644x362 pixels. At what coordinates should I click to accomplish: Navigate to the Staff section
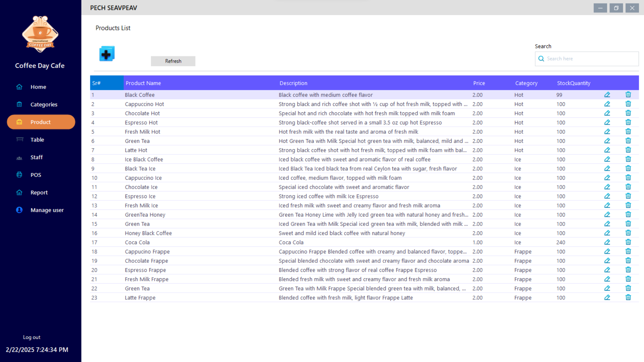coord(37,157)
